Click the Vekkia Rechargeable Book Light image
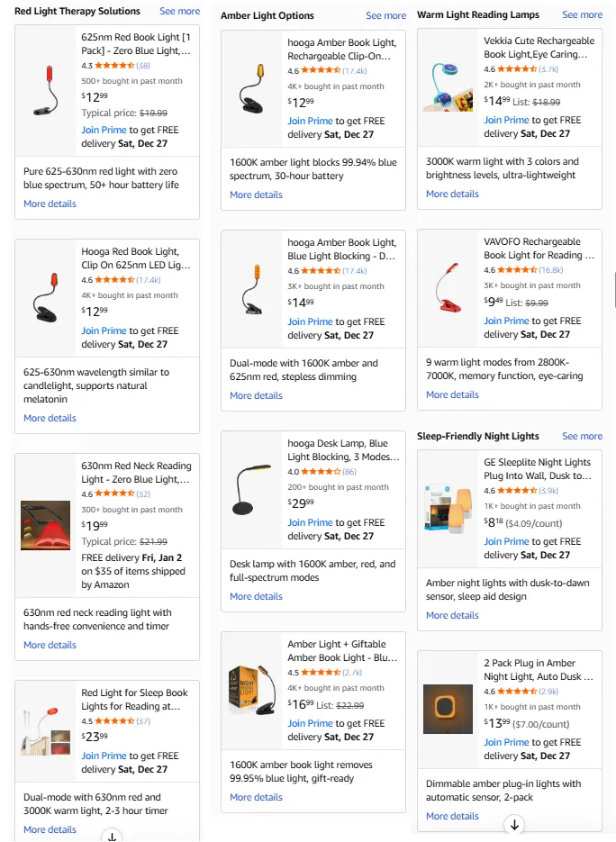 coord(448,86)
